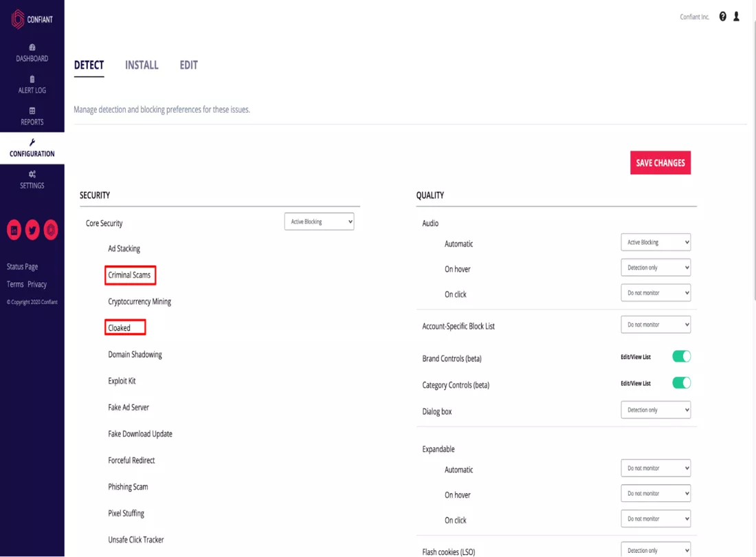Select the Pixel Stuffing item
This screenshot has width=756, height=557.
click(x=126, y=514)
